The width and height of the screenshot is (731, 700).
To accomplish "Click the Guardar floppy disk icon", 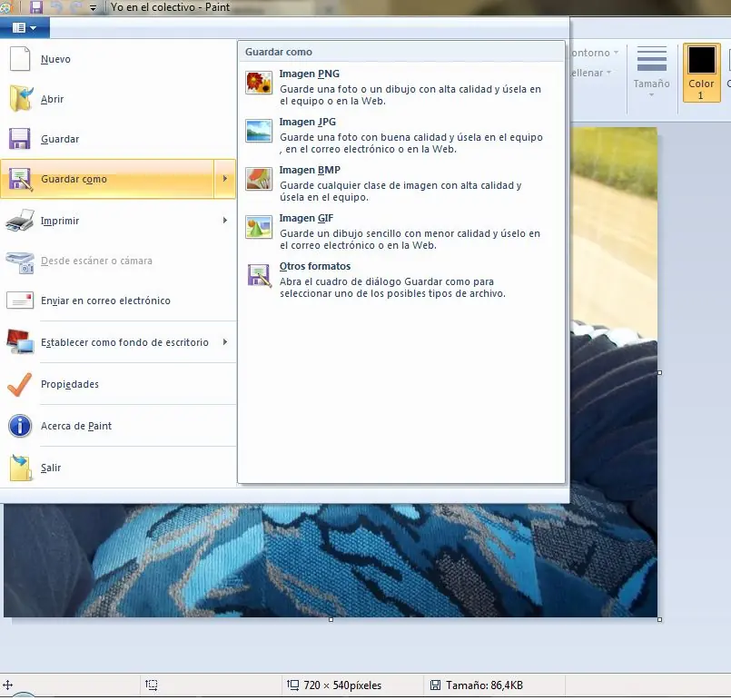I will (20, 138).
